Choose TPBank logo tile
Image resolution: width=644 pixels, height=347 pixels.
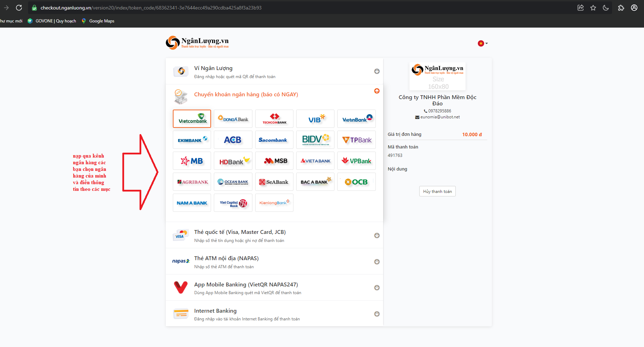[x=357, y=140]
